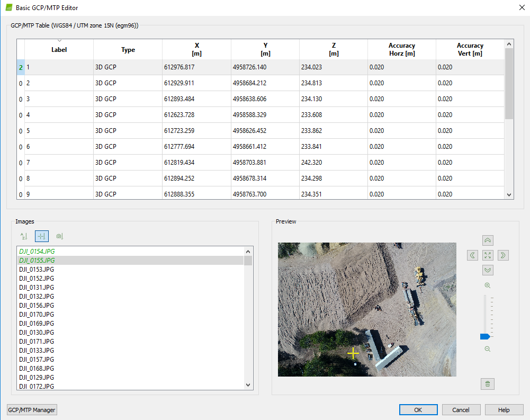530x420 pixels.
Task: Click vertical accuracy 0.020 for GCP 3
Action: [x=470, y=99]
